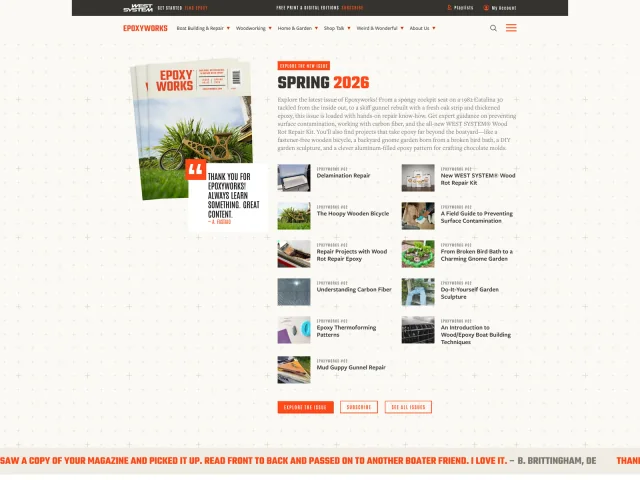Expand the Home & Garden dropdown arrow
The width and height of the screenshot is (640, 480).
click(316, 28)
